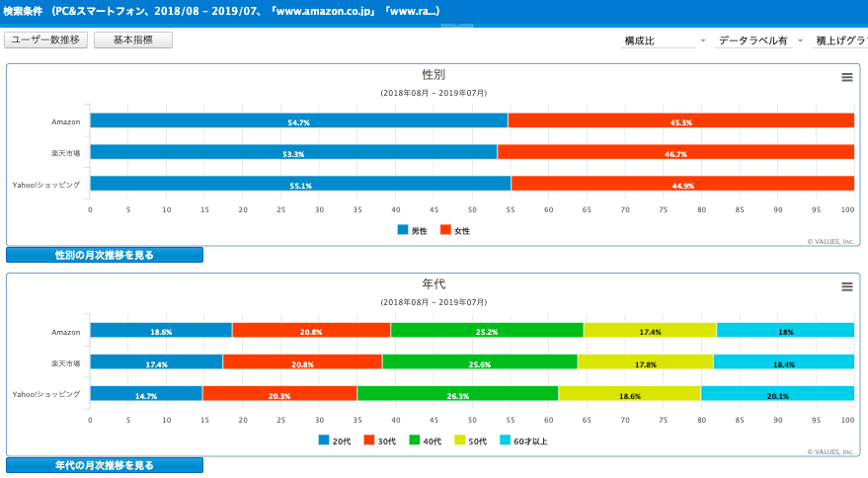Click Amazon 40代 25.2% segment
868x478 pixels.
(x=487, y=330)
